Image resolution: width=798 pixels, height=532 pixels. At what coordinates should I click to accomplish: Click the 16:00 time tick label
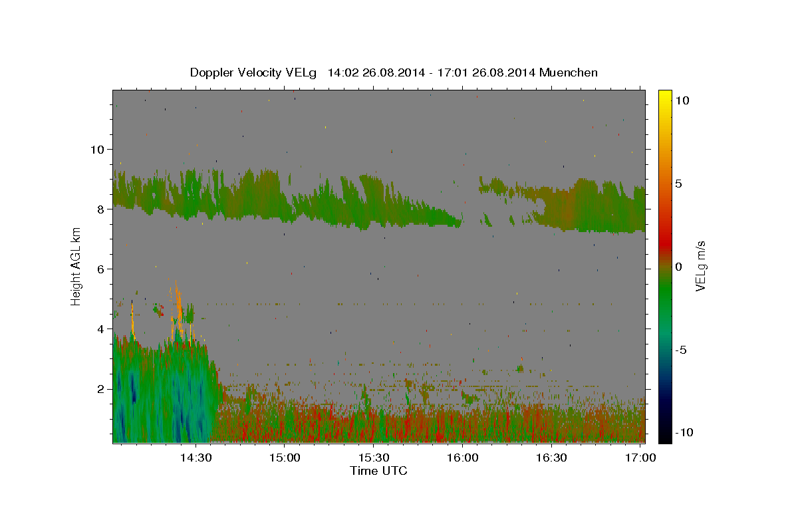coord(462,458)
